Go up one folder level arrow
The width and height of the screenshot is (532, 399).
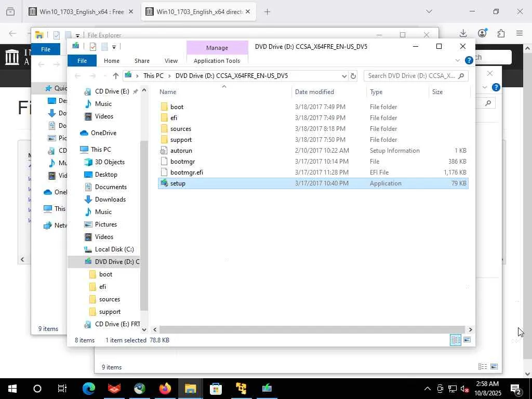(116, 76)
